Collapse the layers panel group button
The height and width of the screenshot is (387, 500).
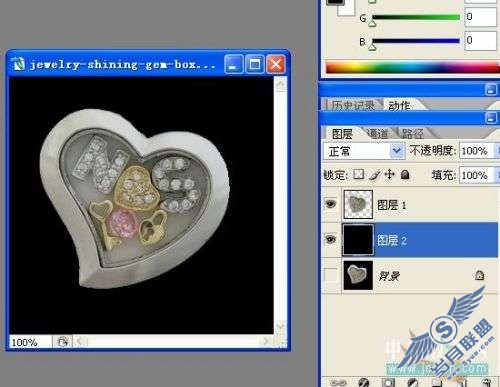[491, 118]
